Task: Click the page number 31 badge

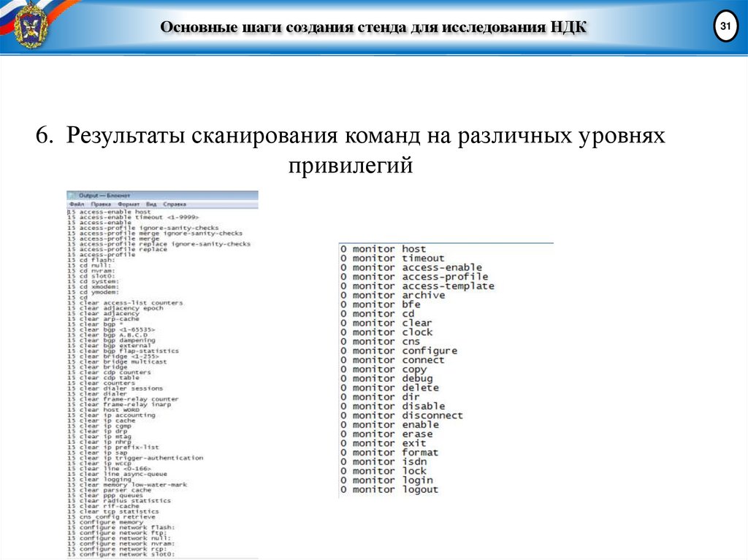Action: tap(725, 26)
